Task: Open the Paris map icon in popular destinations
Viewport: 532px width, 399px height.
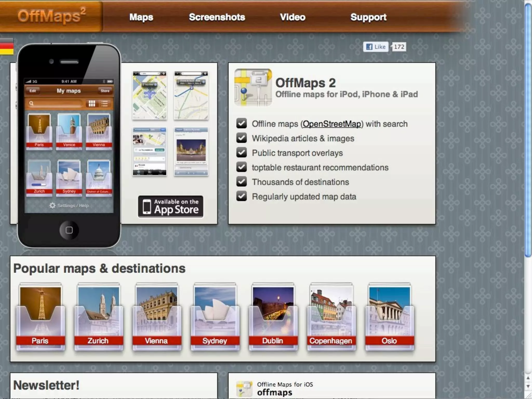Action: 40,316
